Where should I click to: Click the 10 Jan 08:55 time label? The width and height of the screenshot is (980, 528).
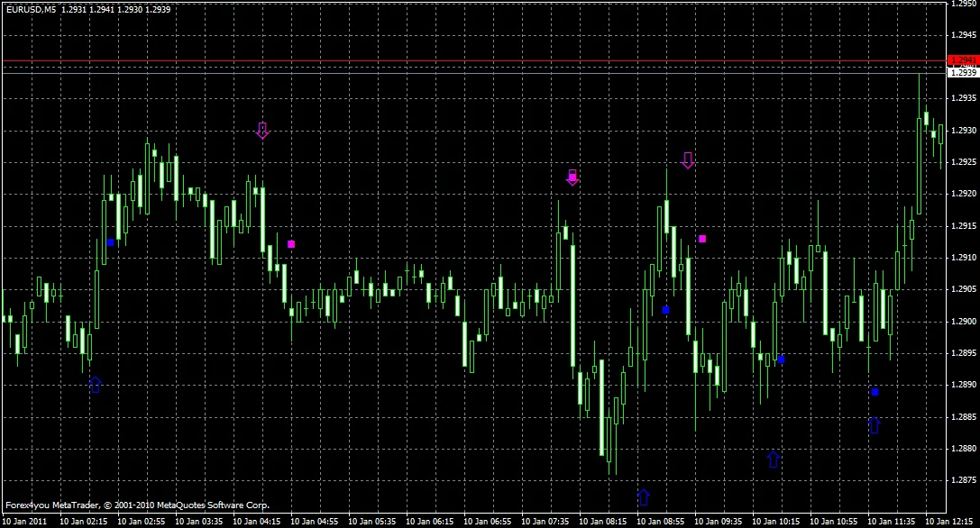pos(661,521)
